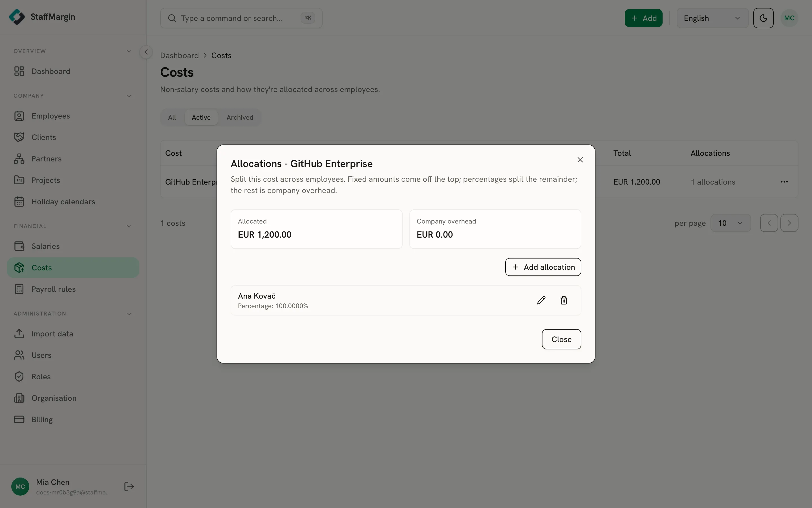Viewport: 812px width, 508px height.
Task: Click the Cost column header
Action: pyautogui.click(x=173, y=153)
